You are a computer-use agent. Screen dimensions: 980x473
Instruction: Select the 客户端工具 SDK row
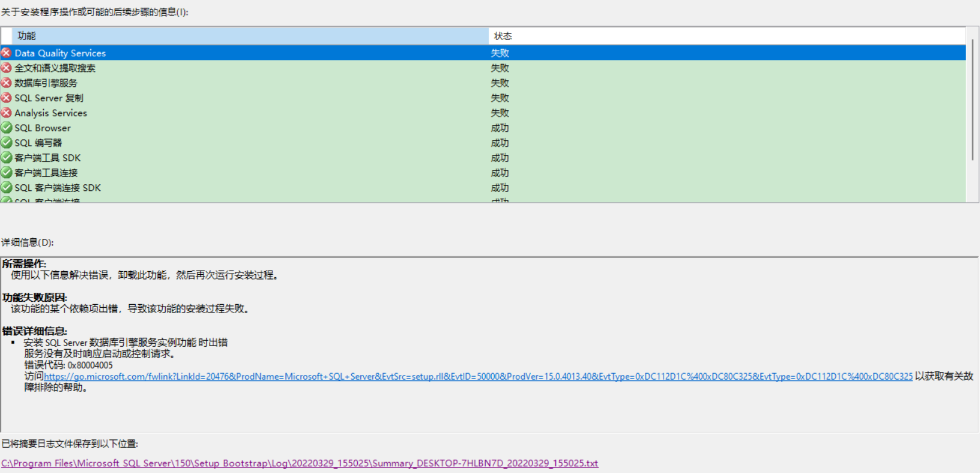[483, 157]
